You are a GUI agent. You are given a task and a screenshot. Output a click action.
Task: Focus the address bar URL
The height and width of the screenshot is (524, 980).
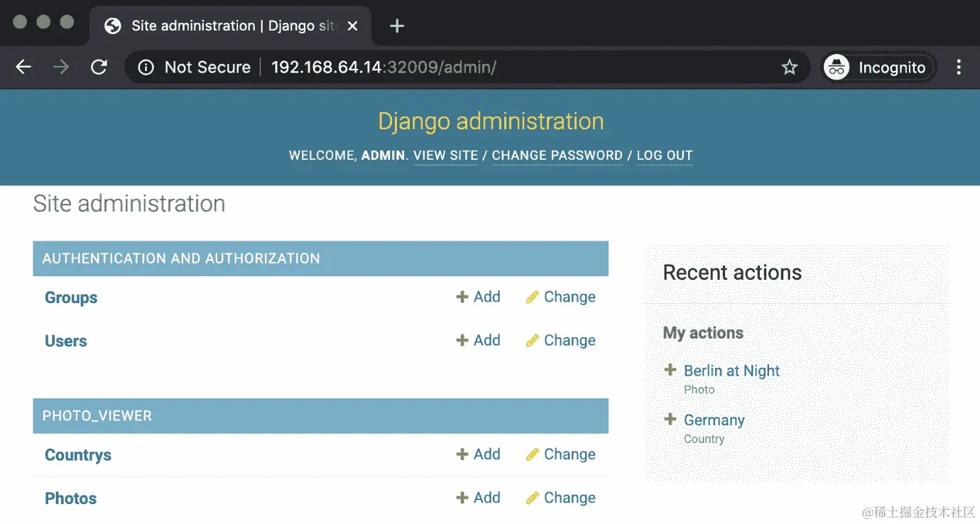coord(383,67)
